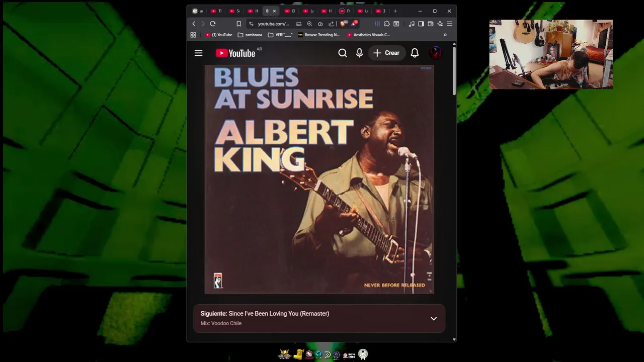Switch to the YouTube tab labeled "Tl"
Screen dimensions: 644x362
coord(216,11)
